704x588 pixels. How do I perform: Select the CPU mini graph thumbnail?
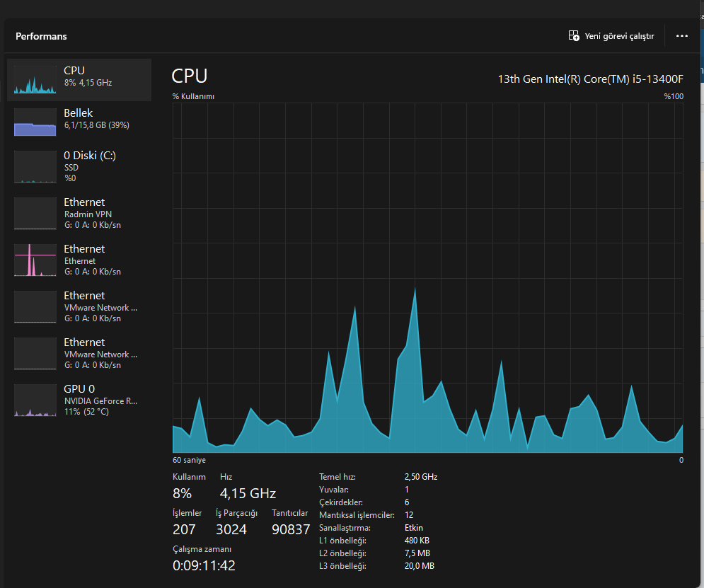coord(35,80)
